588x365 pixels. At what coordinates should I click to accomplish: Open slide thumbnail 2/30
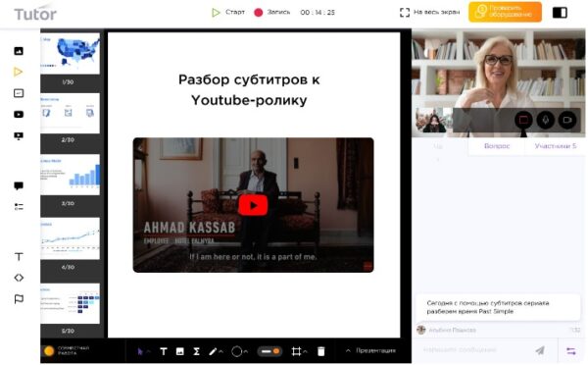coord(71,113)
